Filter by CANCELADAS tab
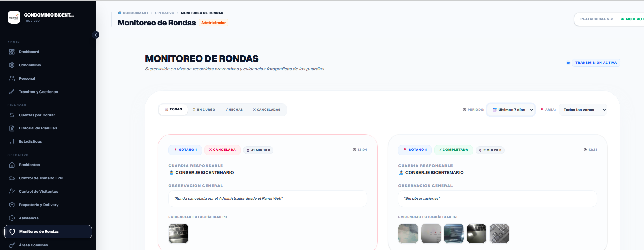This screenshot has width=644, height=250. coord(267,110)
